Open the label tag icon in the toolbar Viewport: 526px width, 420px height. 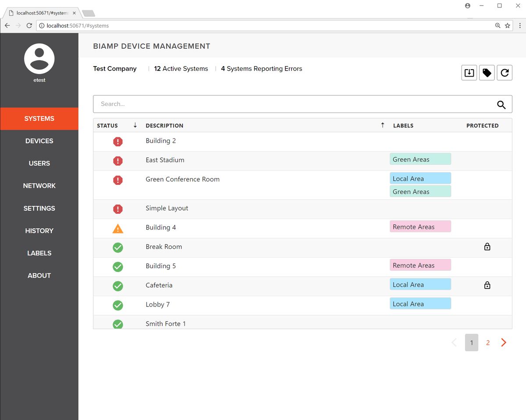tap(487, 73)
